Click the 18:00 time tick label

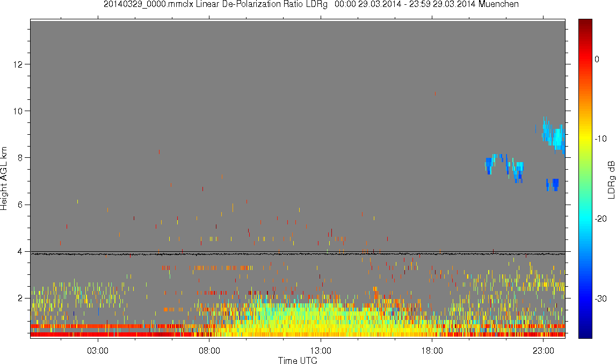coord(432,351)
